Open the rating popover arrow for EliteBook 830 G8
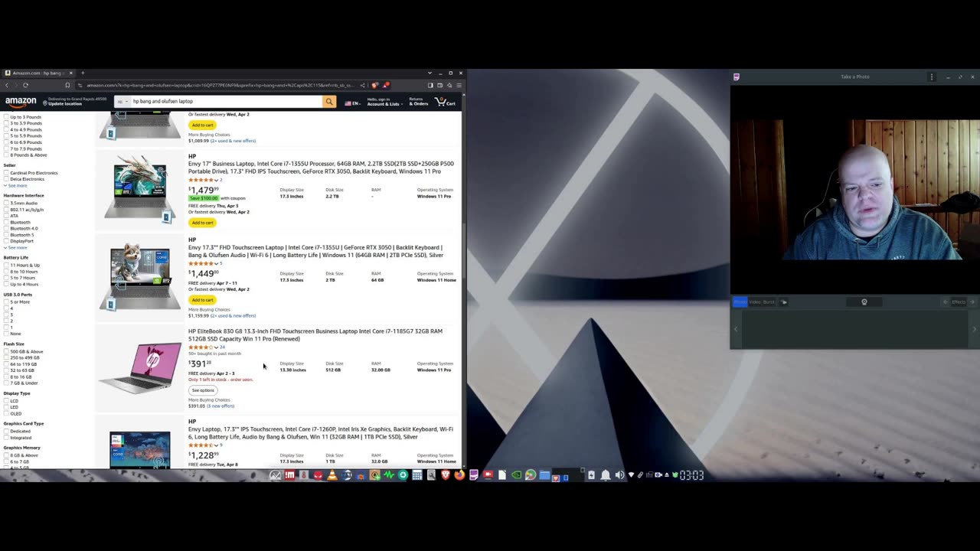 216,347
